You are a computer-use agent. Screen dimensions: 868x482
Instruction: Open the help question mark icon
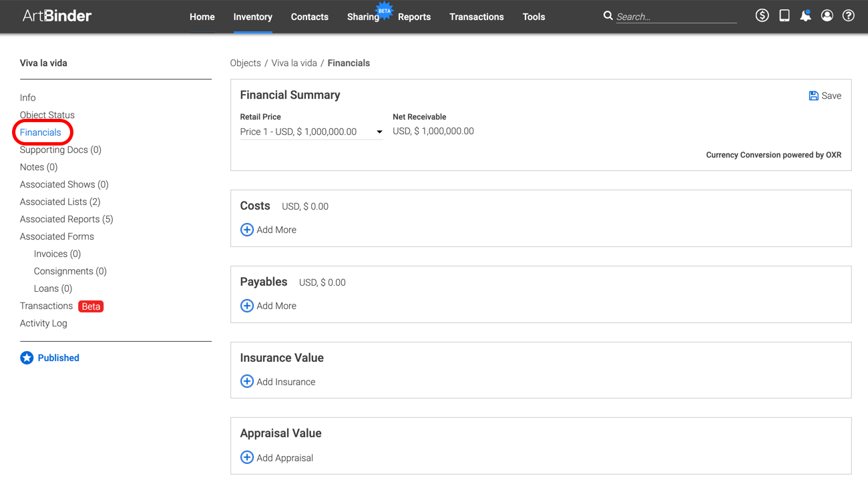click(x=849, y=15)
